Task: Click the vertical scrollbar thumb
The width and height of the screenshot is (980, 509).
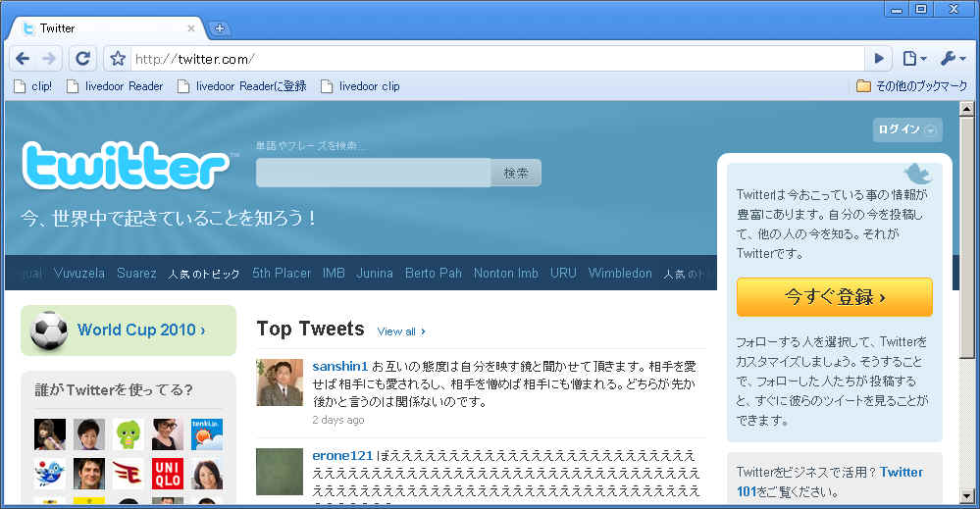Action: click(966, 238)
